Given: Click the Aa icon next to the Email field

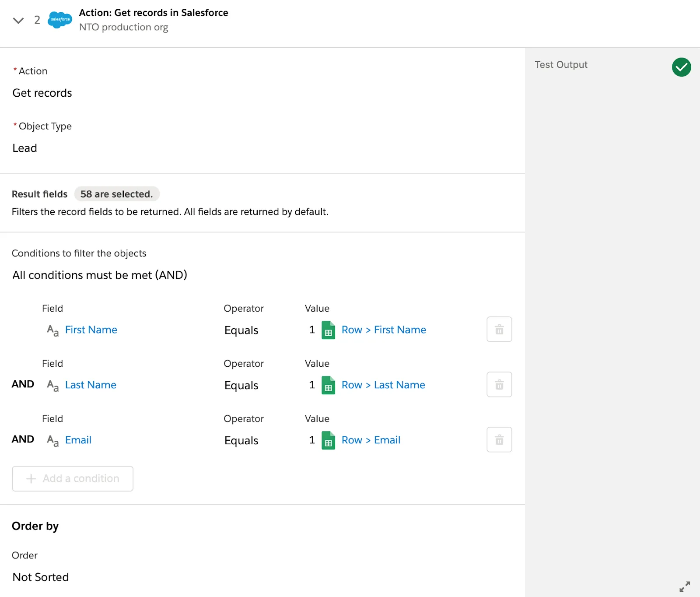Looking at the screenshot, I should 52,441.
